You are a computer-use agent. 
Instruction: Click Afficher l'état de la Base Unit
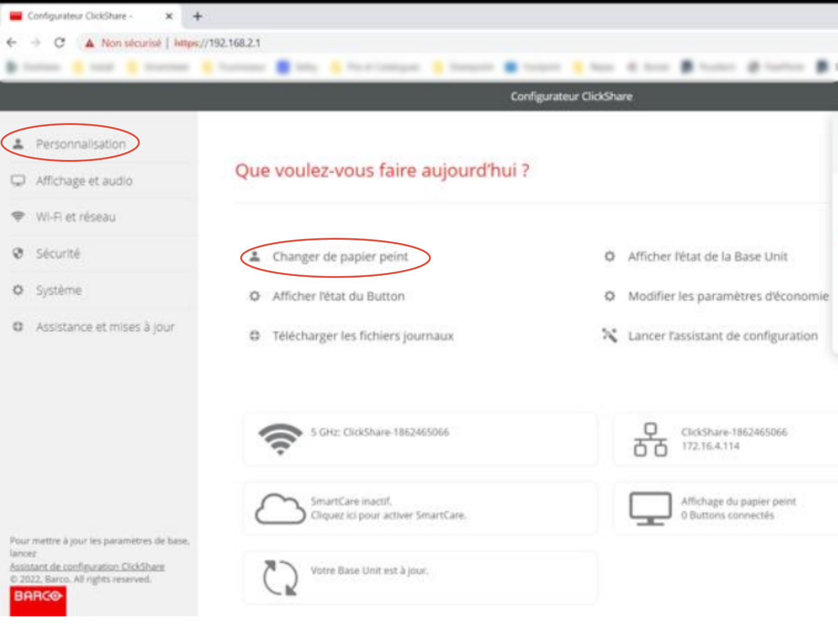click(707, 256)
